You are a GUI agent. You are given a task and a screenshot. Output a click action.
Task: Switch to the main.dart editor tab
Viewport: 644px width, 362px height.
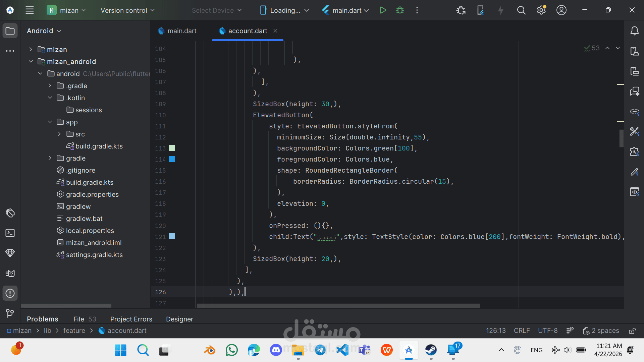pyautogui.click(x=181, y=31)
